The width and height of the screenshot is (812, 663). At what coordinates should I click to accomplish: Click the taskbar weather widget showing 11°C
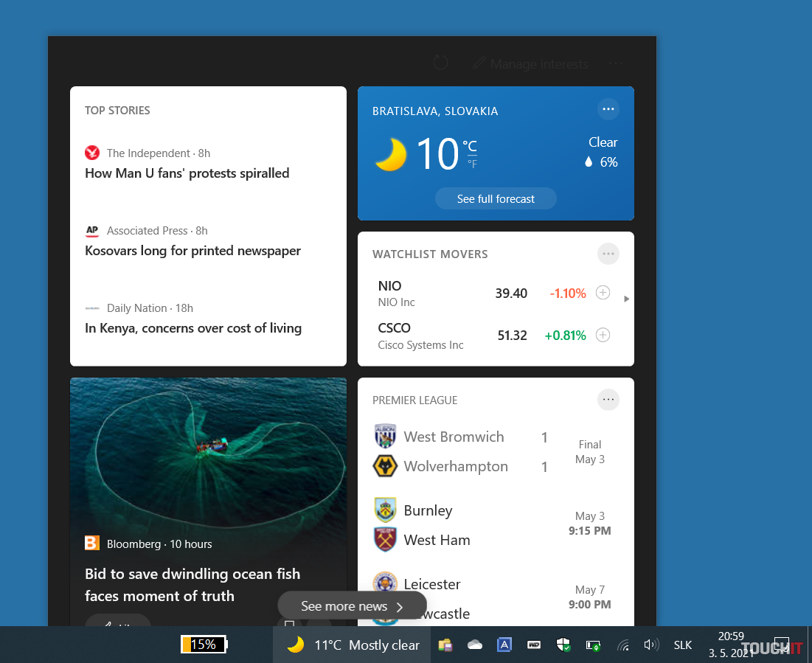pos(353,645)
